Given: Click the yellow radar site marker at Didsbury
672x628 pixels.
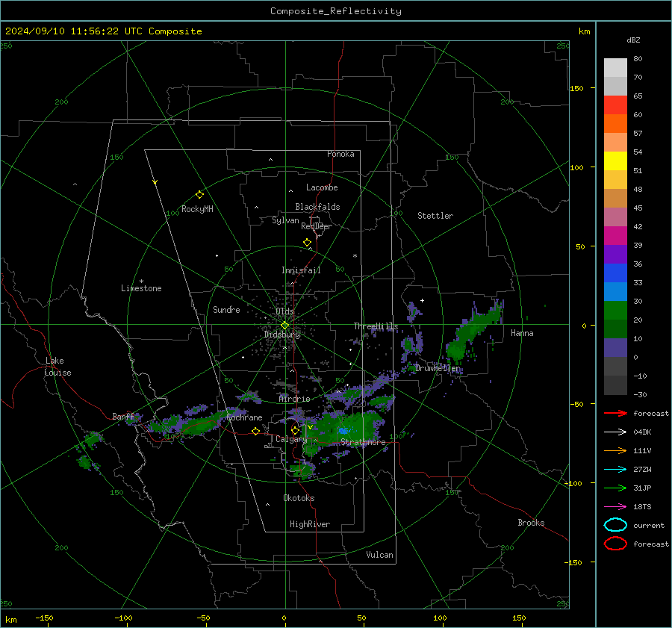Looking at the screenshot, I should click(x=284, y=326).
